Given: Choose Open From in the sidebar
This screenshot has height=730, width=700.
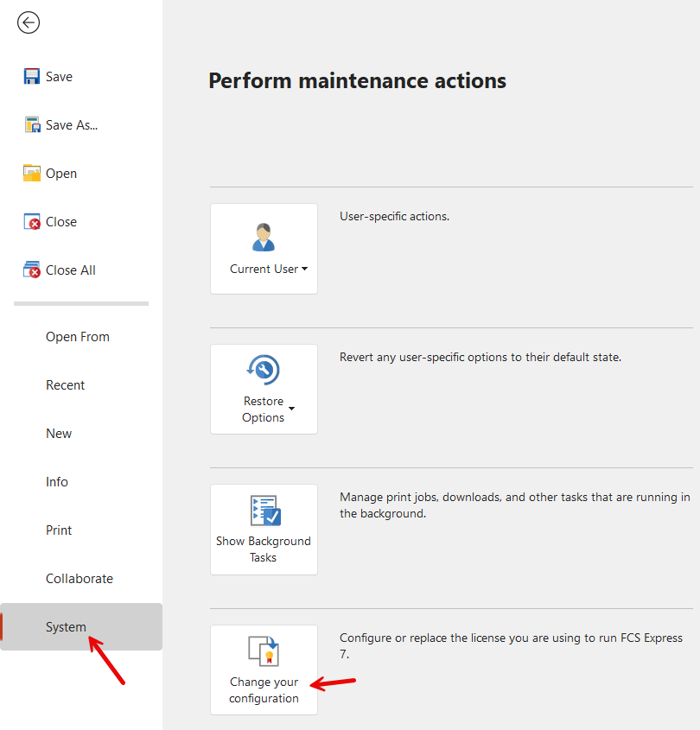Looking at the screenshot, I should point(78,337).
